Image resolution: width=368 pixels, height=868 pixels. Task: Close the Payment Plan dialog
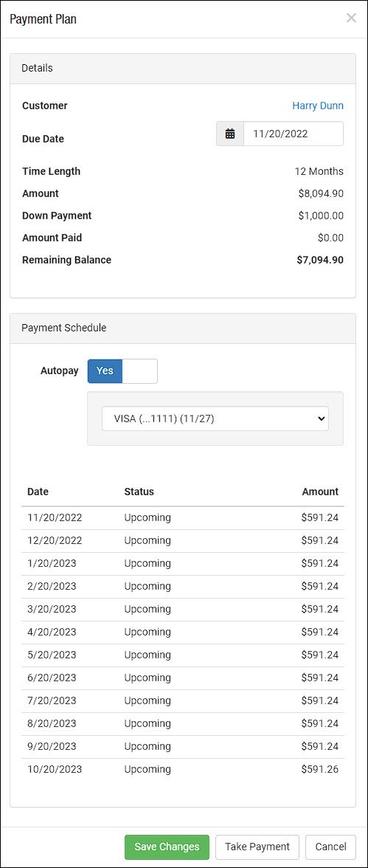(x=351, y=18)
